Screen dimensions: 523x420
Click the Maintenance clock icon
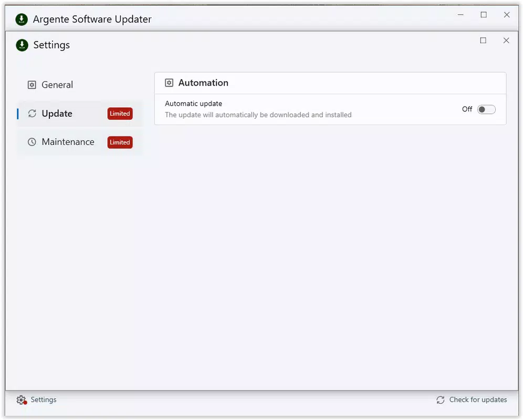(x=32, y=142)
